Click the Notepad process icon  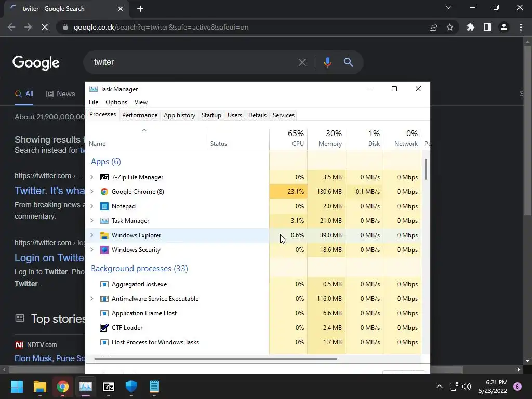104,206
